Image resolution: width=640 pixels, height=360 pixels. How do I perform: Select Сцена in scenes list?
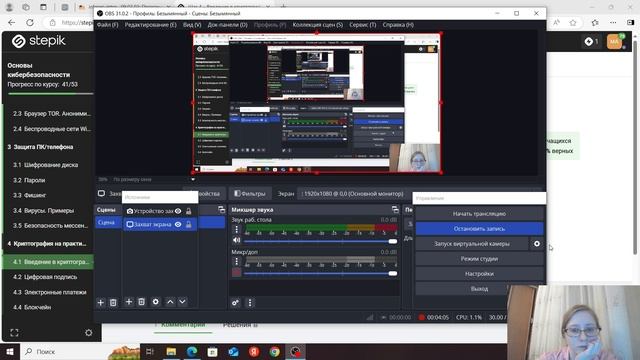pos(108,222)
